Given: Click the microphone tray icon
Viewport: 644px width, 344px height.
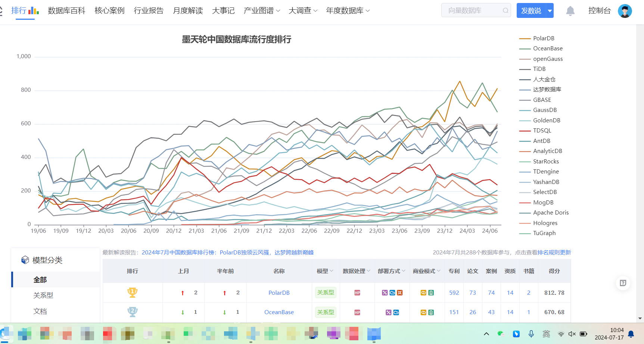Looking at the screenshot, I should click(x=531, y=334).
